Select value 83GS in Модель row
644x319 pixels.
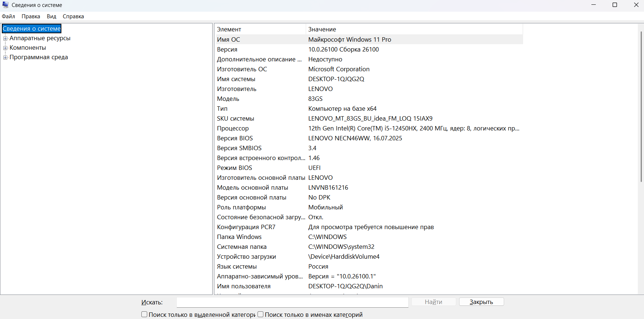pyautogui.click(x=316, y=99)
